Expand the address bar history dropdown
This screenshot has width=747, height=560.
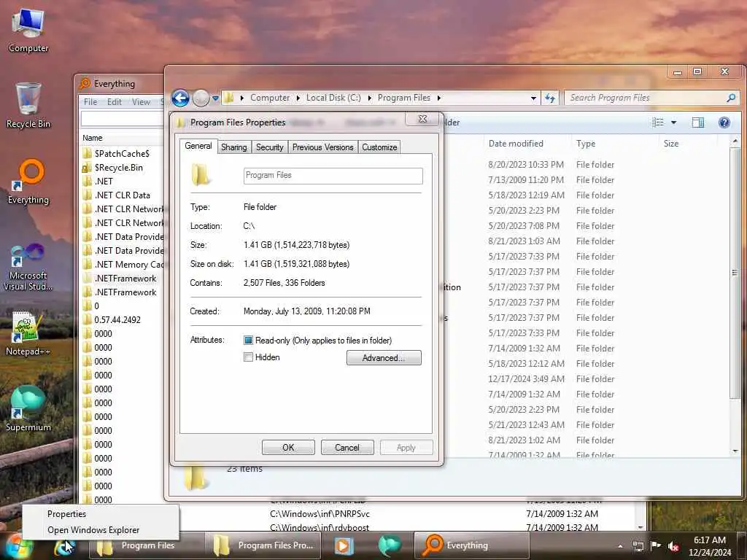point(533,98)
